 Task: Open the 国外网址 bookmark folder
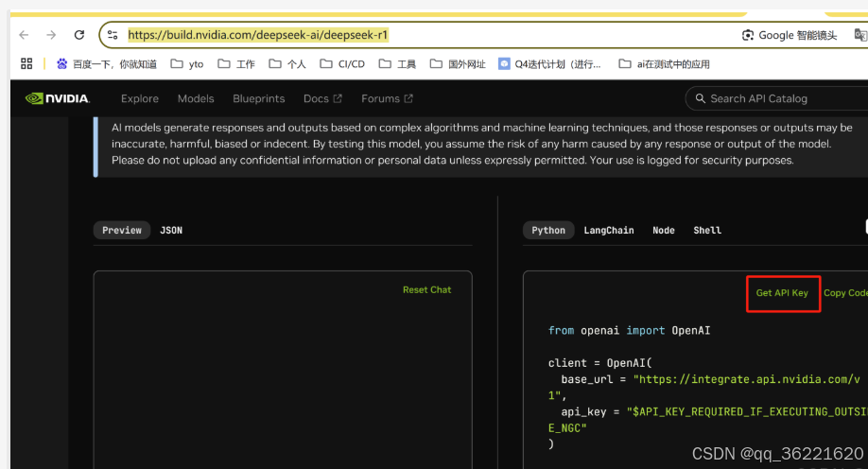[x=458, y=64]
